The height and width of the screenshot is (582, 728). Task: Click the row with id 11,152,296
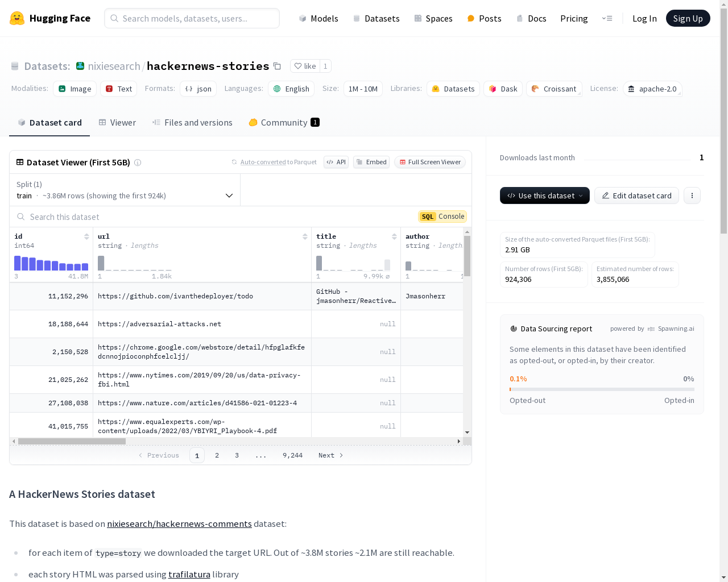coord(236,296)
